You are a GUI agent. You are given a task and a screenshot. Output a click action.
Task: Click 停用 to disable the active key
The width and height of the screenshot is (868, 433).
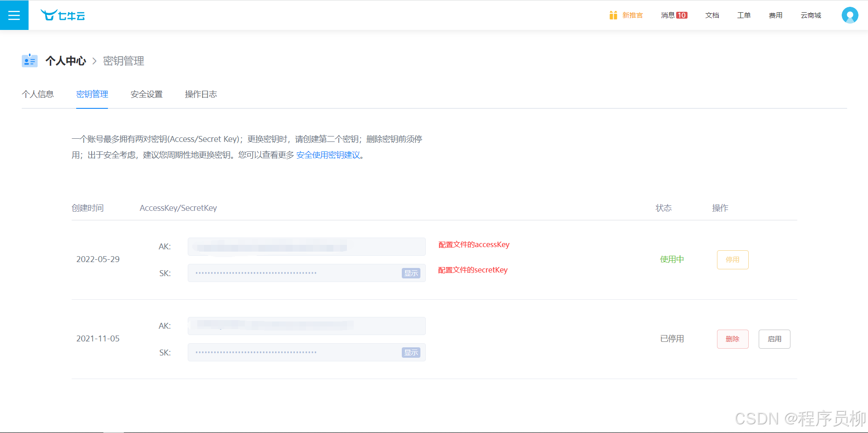coord(732,260)
